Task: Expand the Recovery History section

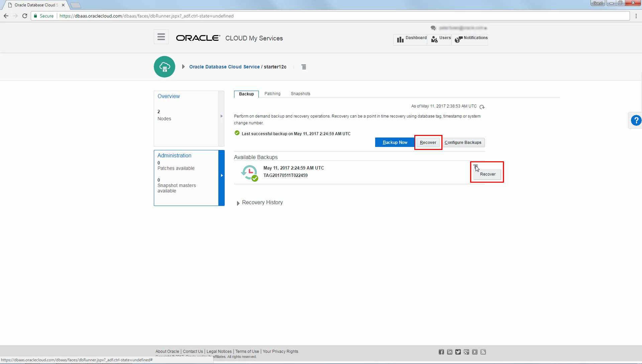Action: point(238,203)
